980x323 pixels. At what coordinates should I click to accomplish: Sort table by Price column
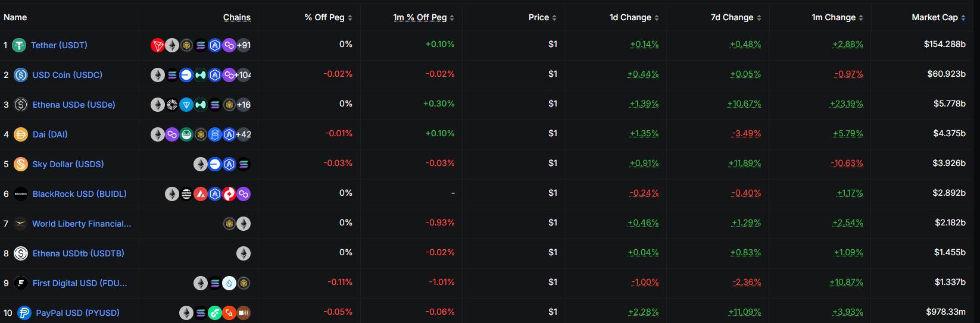542,18
